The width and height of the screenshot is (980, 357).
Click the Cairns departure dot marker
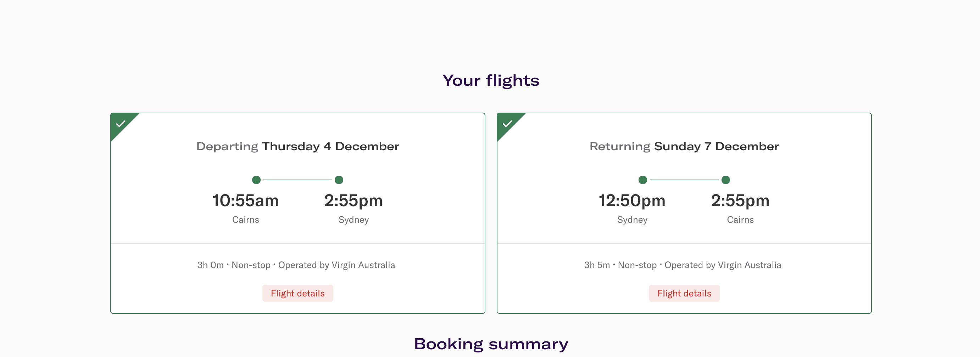[256, 180]
